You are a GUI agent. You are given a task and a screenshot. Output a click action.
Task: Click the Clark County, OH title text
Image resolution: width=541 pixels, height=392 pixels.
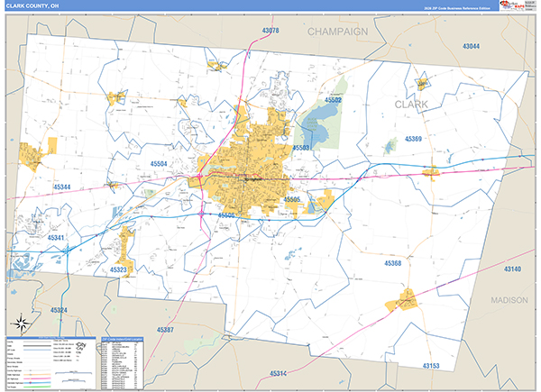(34, 5)
